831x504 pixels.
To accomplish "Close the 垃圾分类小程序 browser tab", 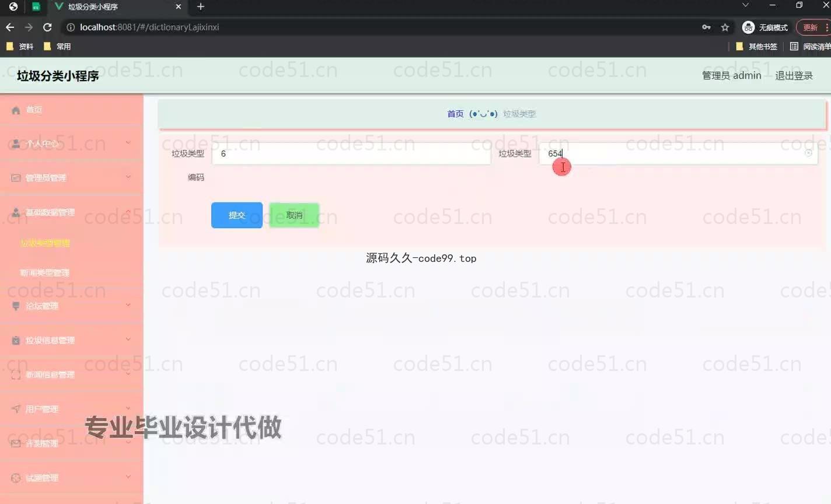I will 179,6.
